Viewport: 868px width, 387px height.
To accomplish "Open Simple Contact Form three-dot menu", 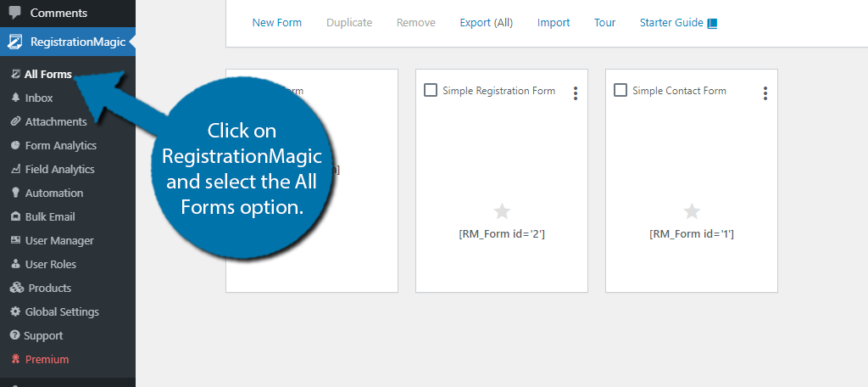I will pos(765,93).
